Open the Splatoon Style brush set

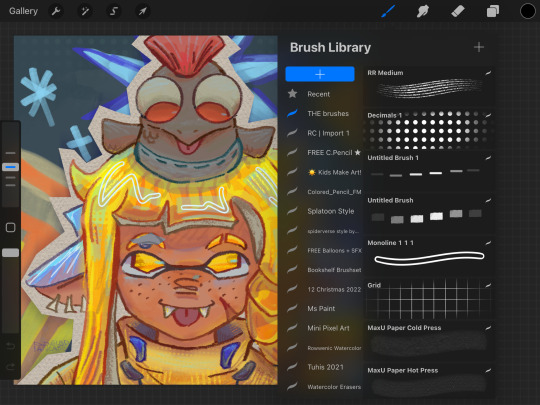click(324, 211)
